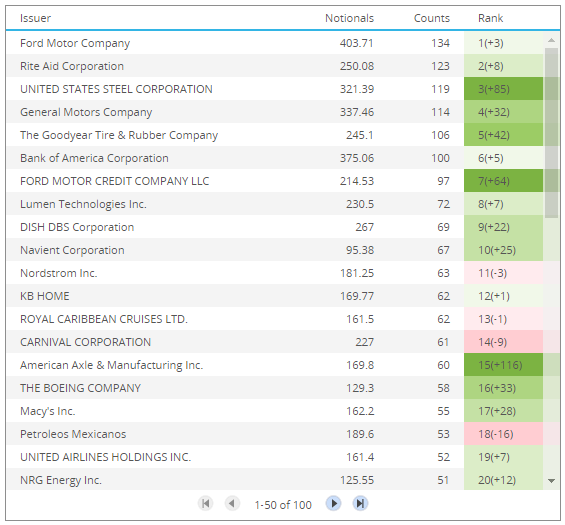Click UNITED STATES STEEL CORPORATION issuer
Image resolution: width=565 pixels, height=525 pixels.
tap(116, 89)
